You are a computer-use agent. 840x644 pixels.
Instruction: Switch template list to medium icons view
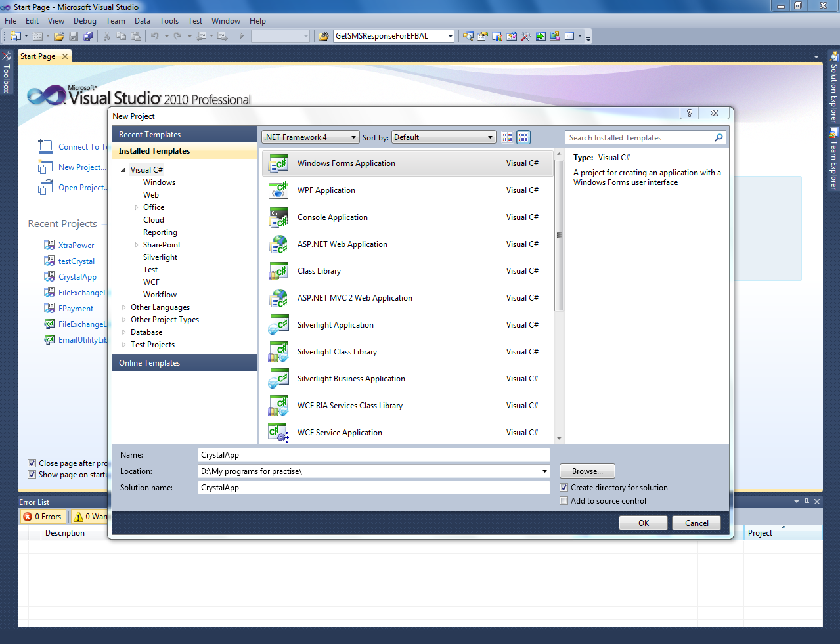tap(523, 137)
